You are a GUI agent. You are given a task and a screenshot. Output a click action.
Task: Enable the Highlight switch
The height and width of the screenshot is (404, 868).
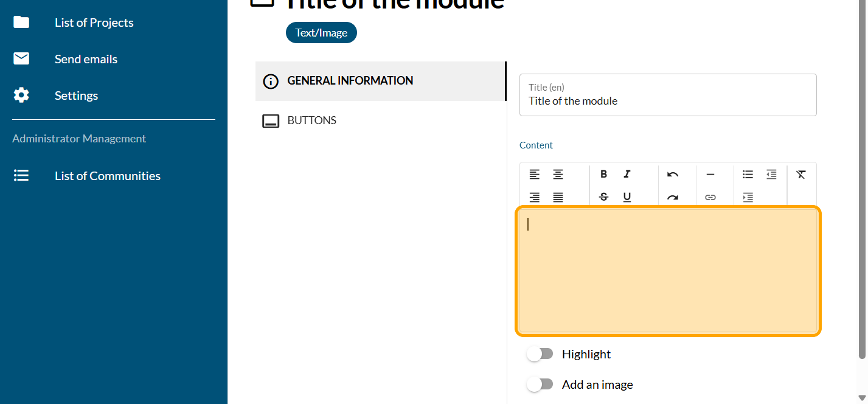click(540, 354)
